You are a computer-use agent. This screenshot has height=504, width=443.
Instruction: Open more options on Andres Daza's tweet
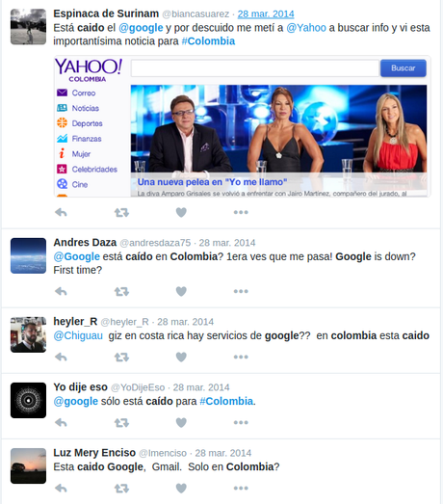pyautogui.click(x=241, y=291)
